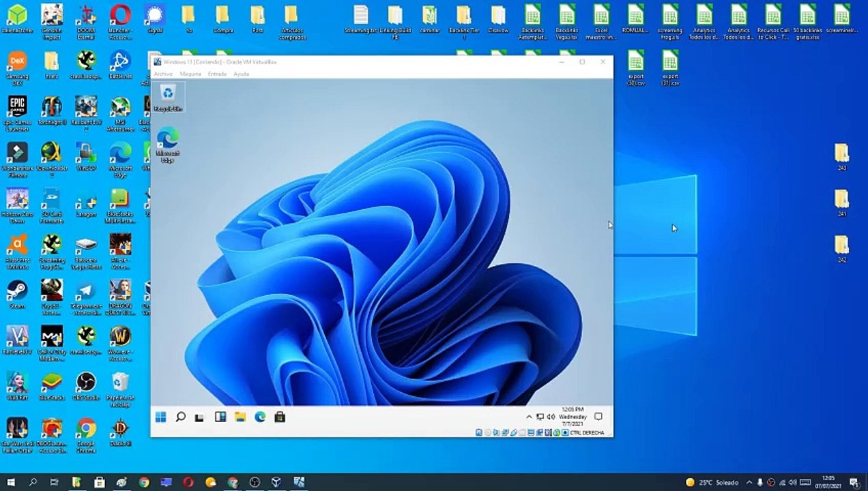Image resolution: width=868 pixels, height=491 pixels.
Task: Open Windows 11 search magnifier in VM
Action: point(181,417)
